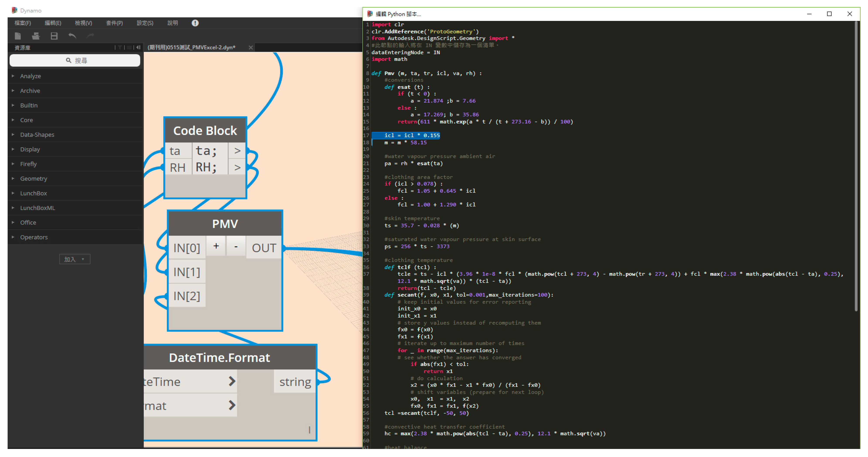Screen dimensions: 868x457
Task: Click the Save floppy disk icon
Action: point(54,36)
